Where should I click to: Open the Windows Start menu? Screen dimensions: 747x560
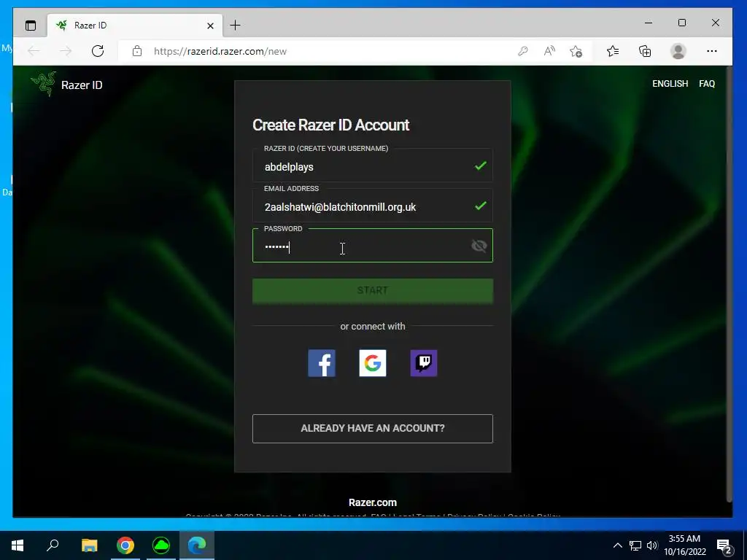point(18,545)
